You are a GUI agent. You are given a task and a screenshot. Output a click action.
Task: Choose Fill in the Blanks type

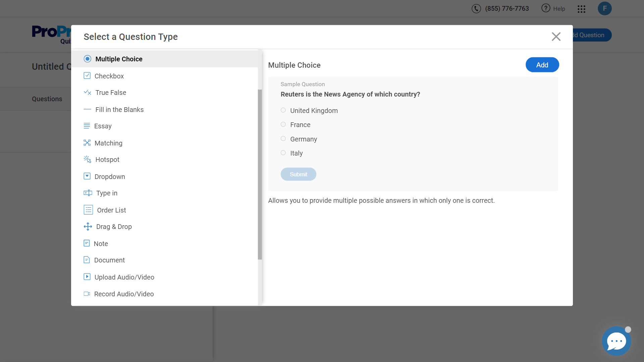coord(119,110)
